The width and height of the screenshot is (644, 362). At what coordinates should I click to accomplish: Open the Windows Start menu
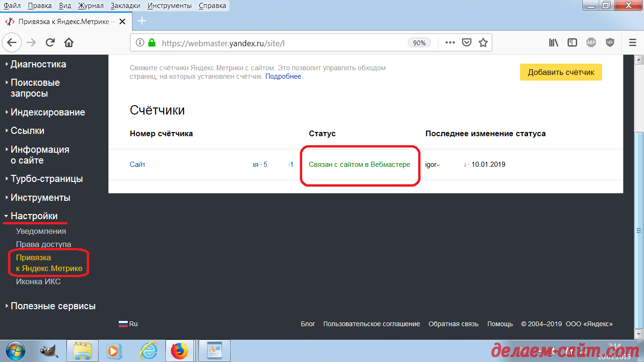click(16, 351)
